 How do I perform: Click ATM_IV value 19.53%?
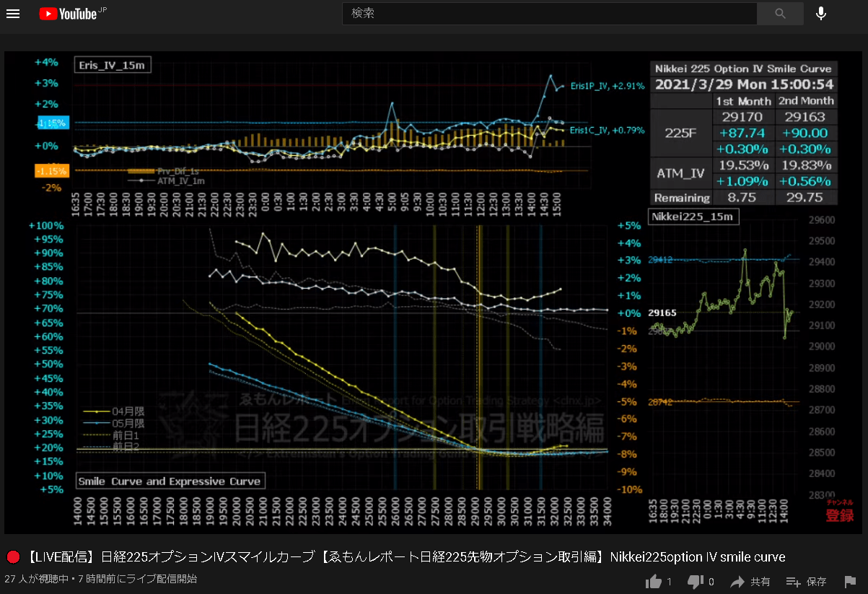tap(744, 165)
